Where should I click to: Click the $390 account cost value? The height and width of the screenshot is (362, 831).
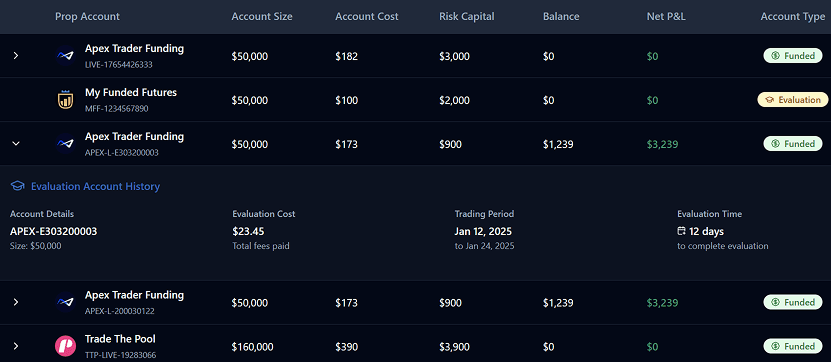pos(347,347)
